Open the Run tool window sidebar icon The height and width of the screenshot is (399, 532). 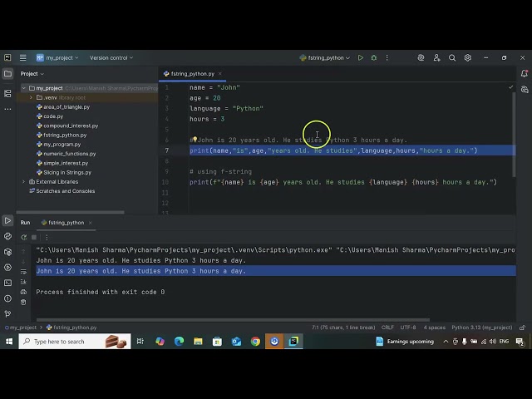point(7,221)
